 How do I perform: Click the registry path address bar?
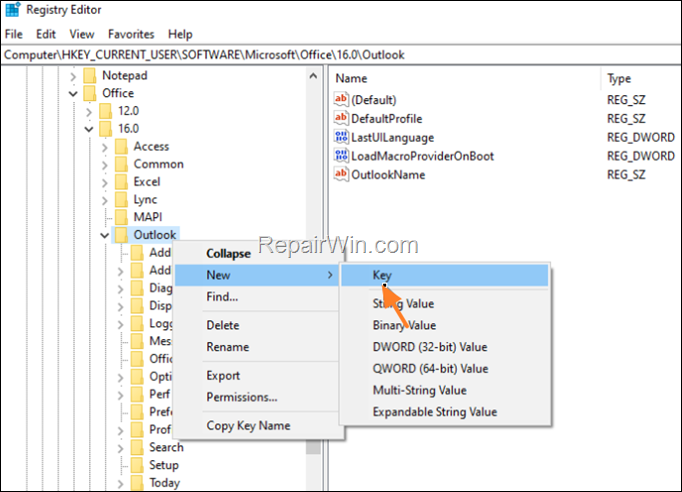coord(341,55)
